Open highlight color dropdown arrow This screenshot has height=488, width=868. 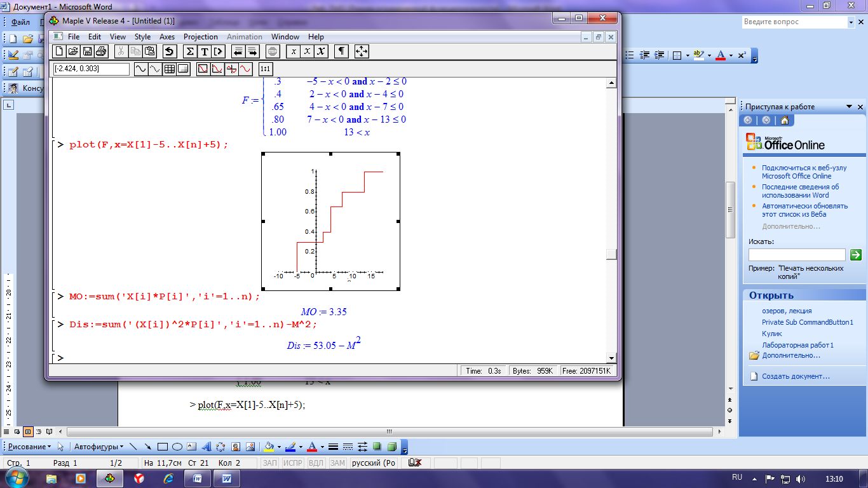coord(709,56)
